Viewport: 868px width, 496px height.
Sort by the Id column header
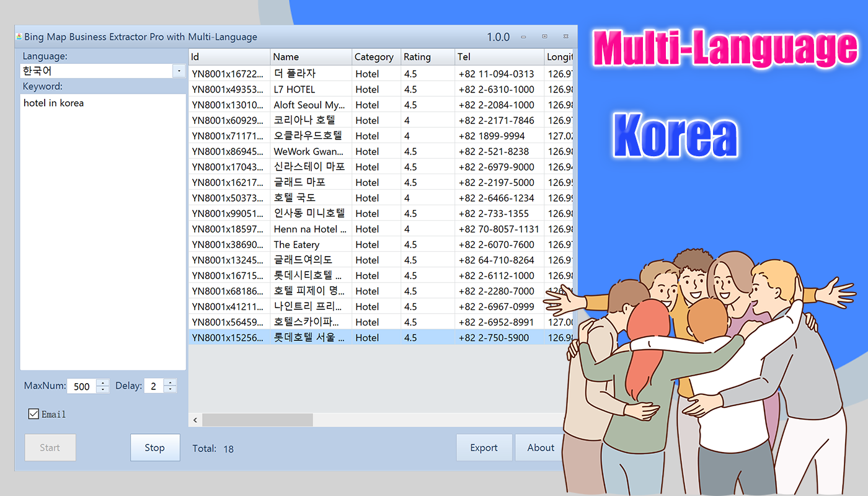pyautogui.click(x=229, y=57)
